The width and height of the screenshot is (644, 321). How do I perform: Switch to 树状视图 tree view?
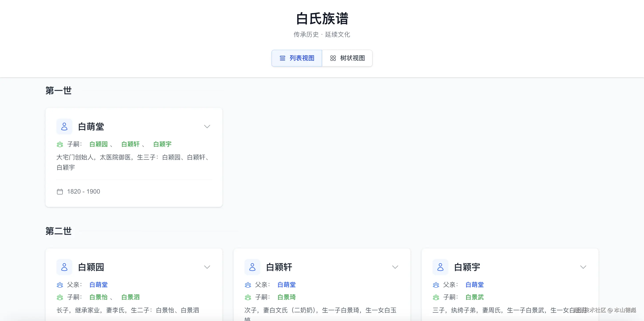(347, 58)
